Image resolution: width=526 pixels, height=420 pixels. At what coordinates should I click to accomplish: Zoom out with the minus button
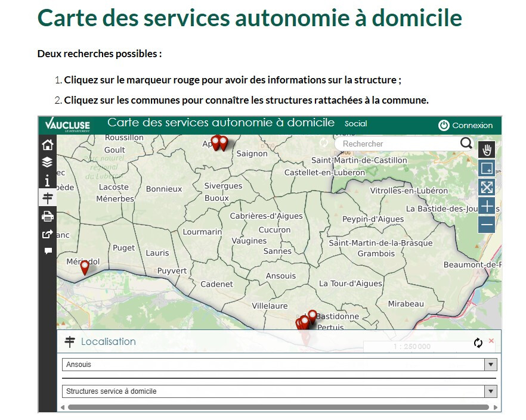(x=487, y=225)
